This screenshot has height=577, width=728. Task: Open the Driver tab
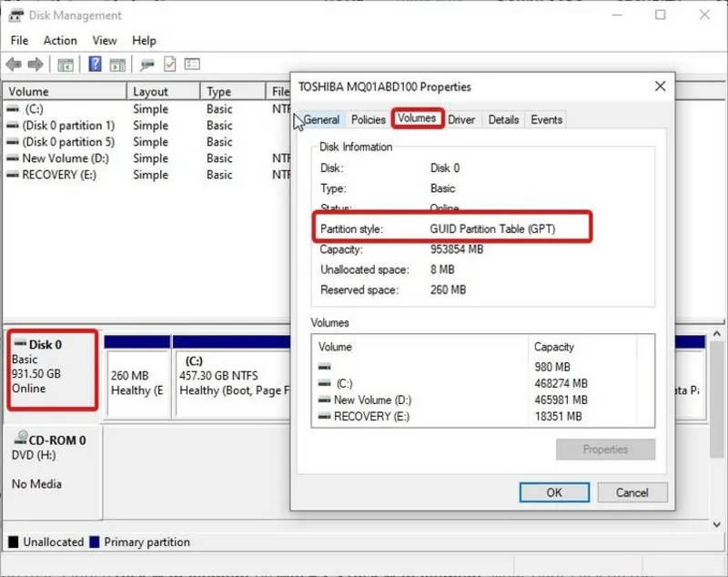pyautogui.click(x=461, y=119)
